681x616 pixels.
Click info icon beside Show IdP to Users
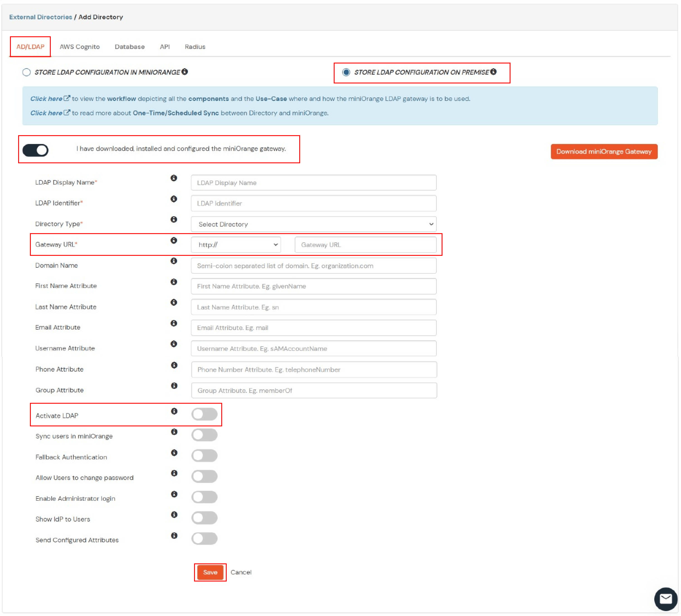click(174, 515)
